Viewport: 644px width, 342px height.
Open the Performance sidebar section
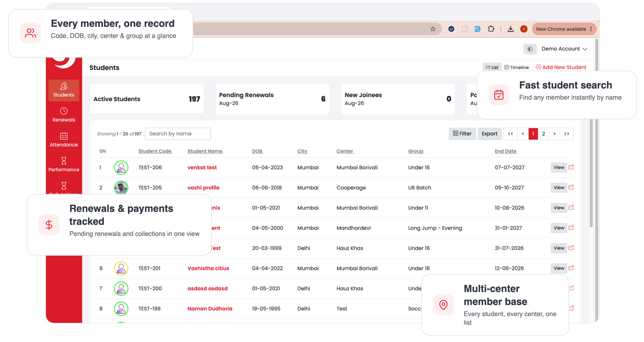point(64,165)
